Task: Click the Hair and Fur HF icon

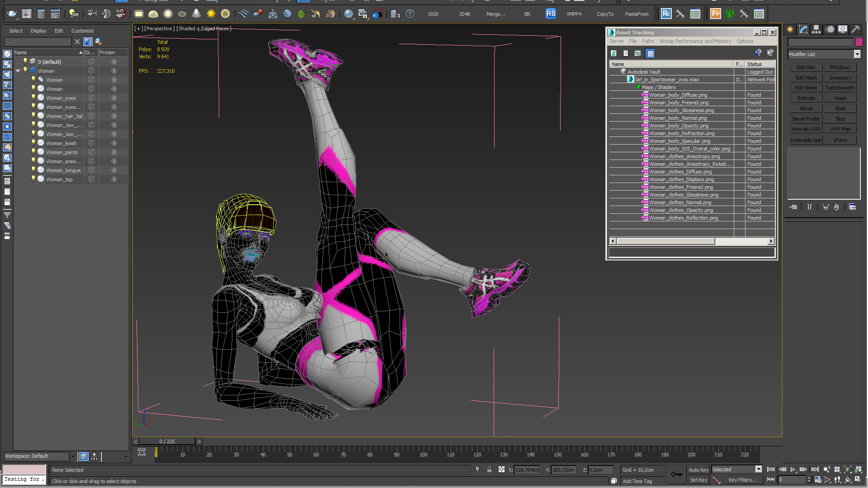Action: pyautogui.click(x=316, y=14)
